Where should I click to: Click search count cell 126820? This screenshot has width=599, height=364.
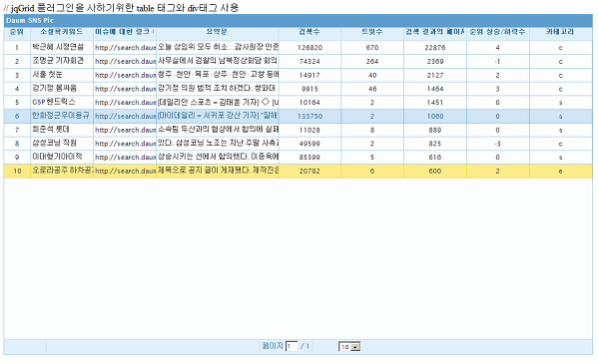click(309, 48)
